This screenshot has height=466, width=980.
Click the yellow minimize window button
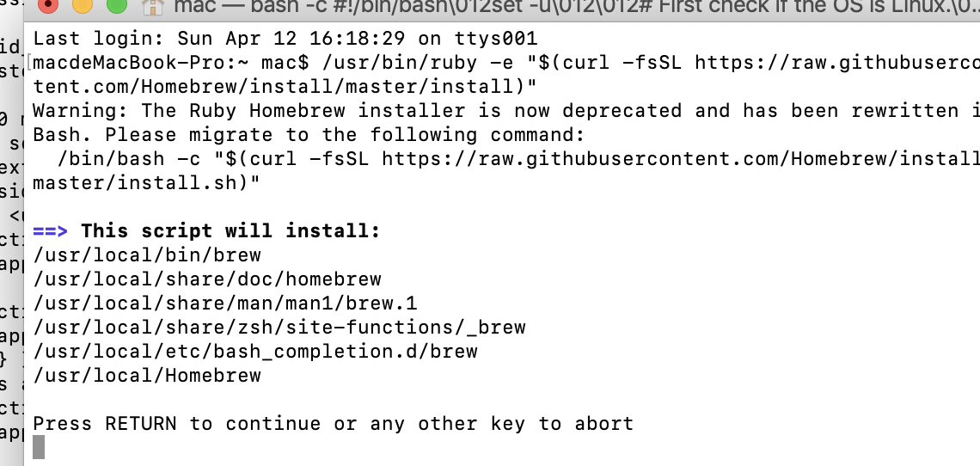pyautogui.click(x=83, y=4)
